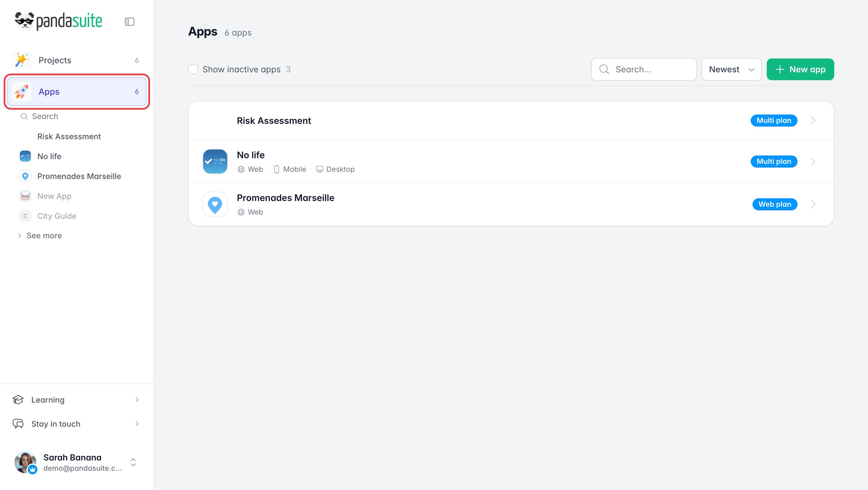Expand the See more list in sidebar

39,236
